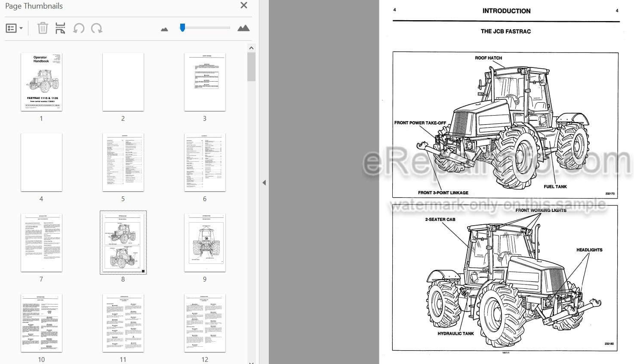
Task: Open page 7 thumbnail
Action: (x=41, y=243)
